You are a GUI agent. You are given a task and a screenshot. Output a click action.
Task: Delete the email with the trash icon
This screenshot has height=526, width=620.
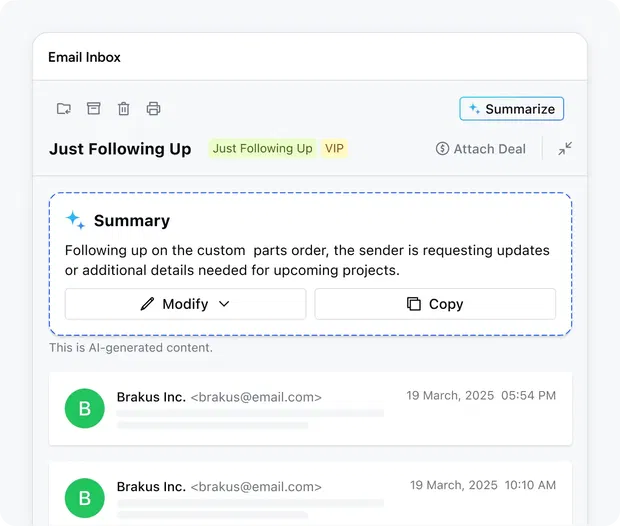click(124, 108)
